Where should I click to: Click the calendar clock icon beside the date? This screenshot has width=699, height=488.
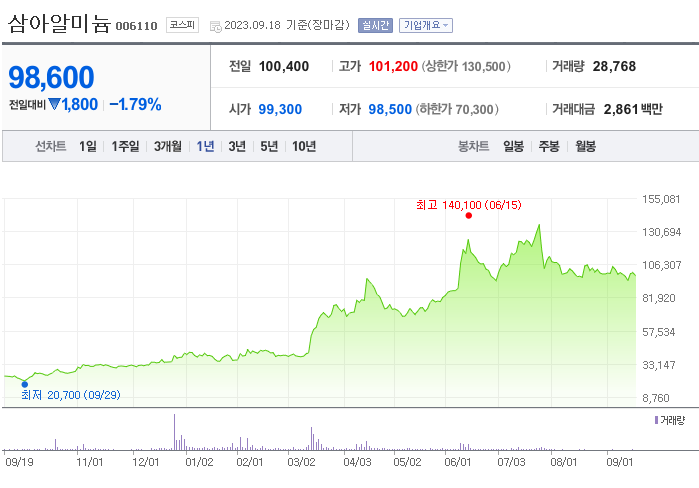[x=215, y=26]
